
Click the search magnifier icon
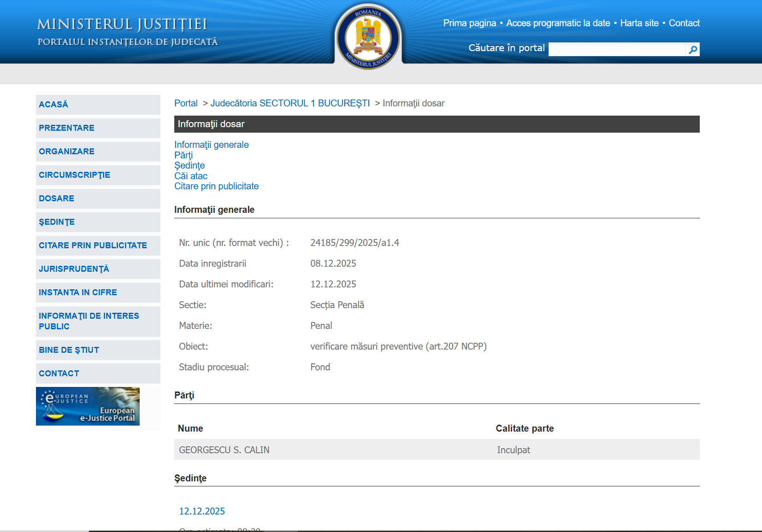point(692,49)
